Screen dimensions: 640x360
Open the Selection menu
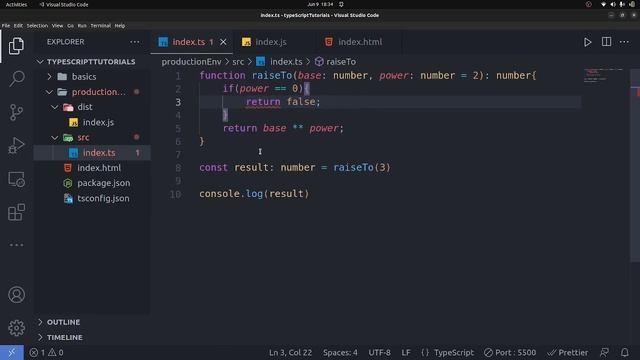tap(37, 25)
